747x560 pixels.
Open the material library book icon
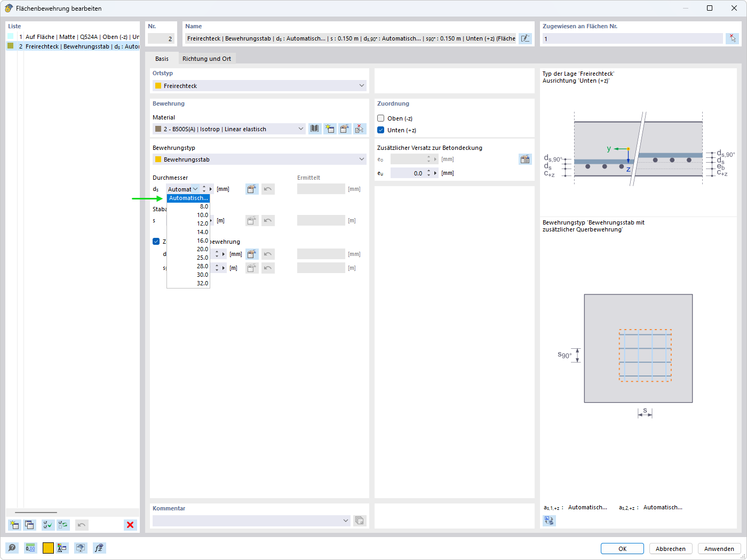click(x=315, y=129)
